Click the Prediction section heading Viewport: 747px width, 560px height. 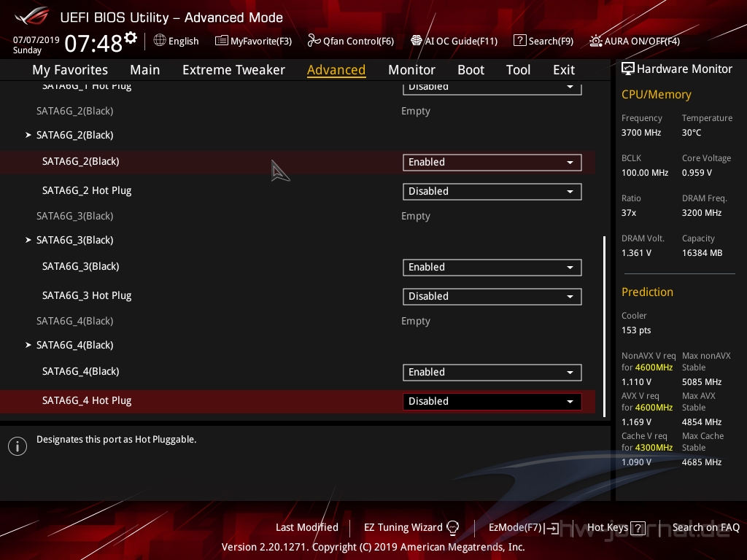647,292
